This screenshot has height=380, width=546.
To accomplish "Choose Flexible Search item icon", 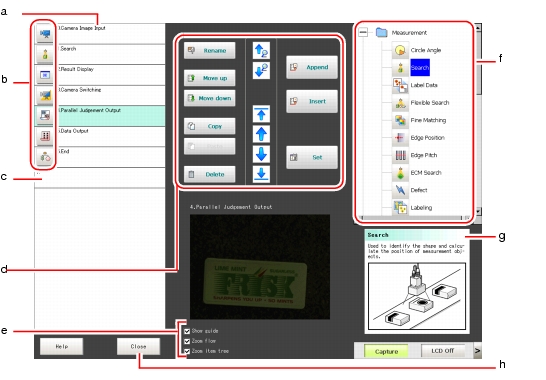I will [400, 103].
